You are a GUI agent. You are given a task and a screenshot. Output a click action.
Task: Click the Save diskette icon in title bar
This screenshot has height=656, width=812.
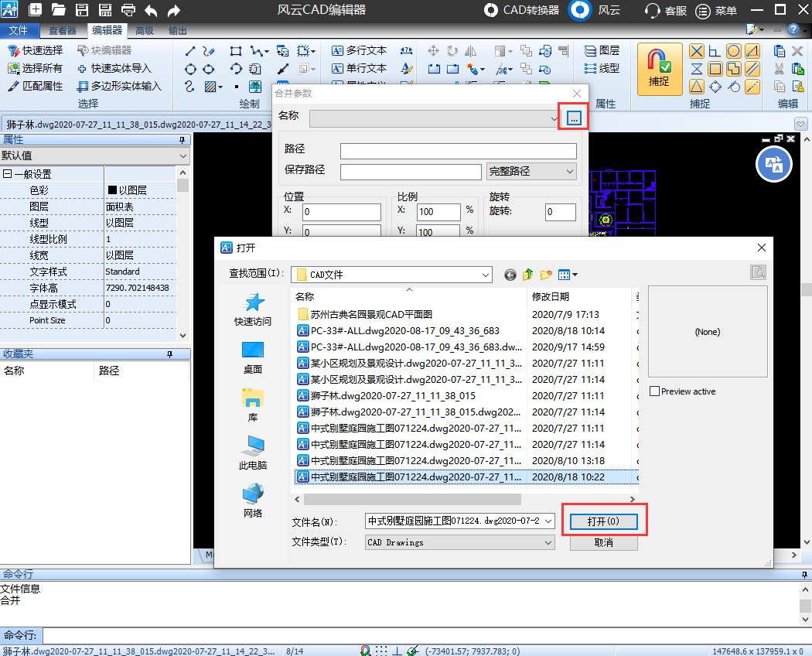82,9
